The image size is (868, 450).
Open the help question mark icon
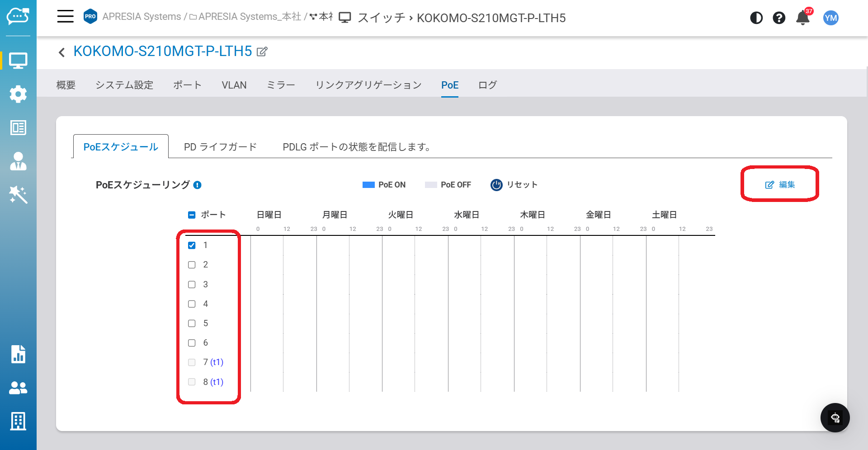click(x=779, y=18)
